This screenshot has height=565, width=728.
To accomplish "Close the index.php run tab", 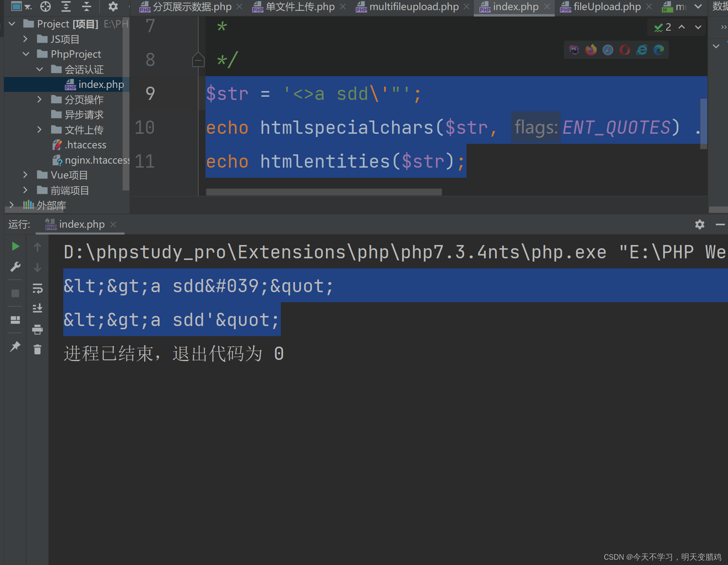I will (113, 224).
